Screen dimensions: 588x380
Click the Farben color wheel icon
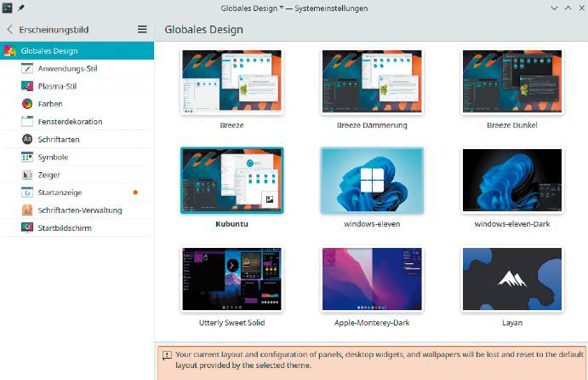pos(27,104)
